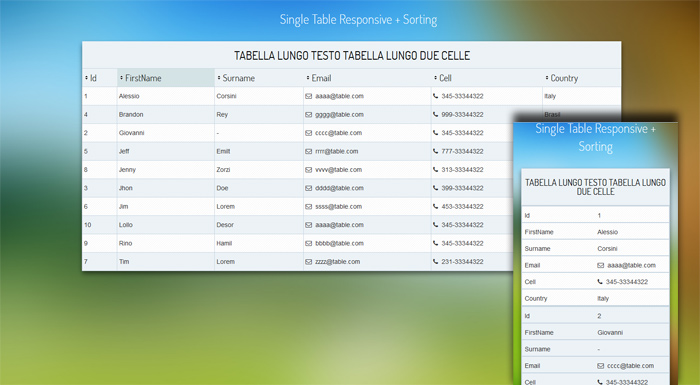Click phone number 453-33344322 in Jim's row
The image size is (700, 385).
pyautogui.click(x=462, y=206)
